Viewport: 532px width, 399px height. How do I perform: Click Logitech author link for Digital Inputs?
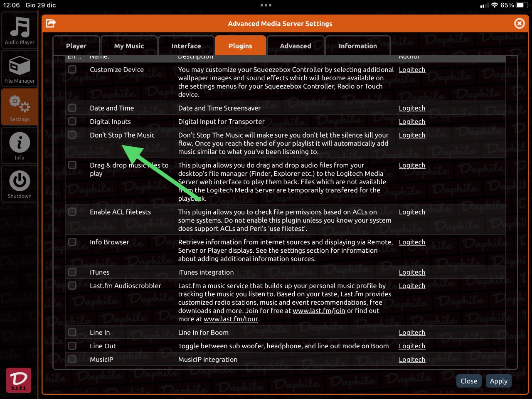[412, 122]
